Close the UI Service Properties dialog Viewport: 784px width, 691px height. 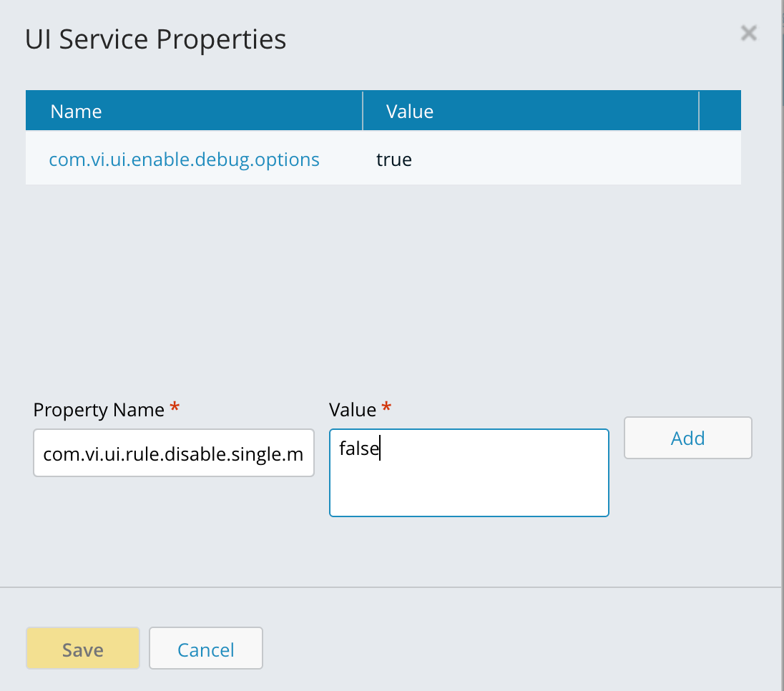point(748,33)
